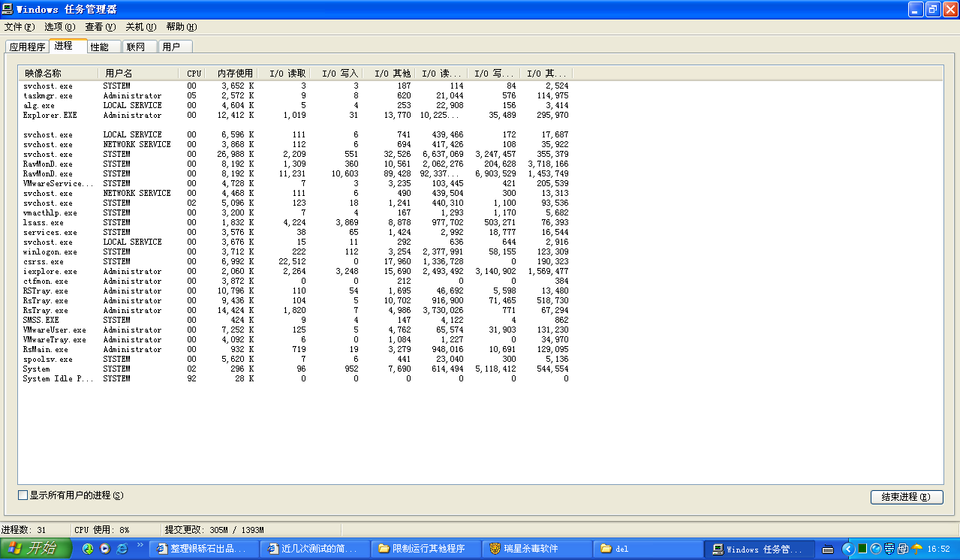This screenshot has width=960, height=560.
Task: Open the 关机(U) menu
Action: click(141, 27)
